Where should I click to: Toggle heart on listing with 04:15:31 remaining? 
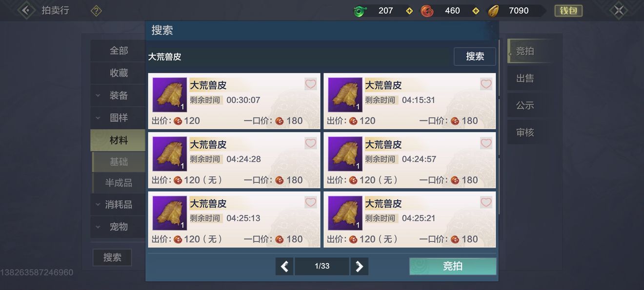486,84
